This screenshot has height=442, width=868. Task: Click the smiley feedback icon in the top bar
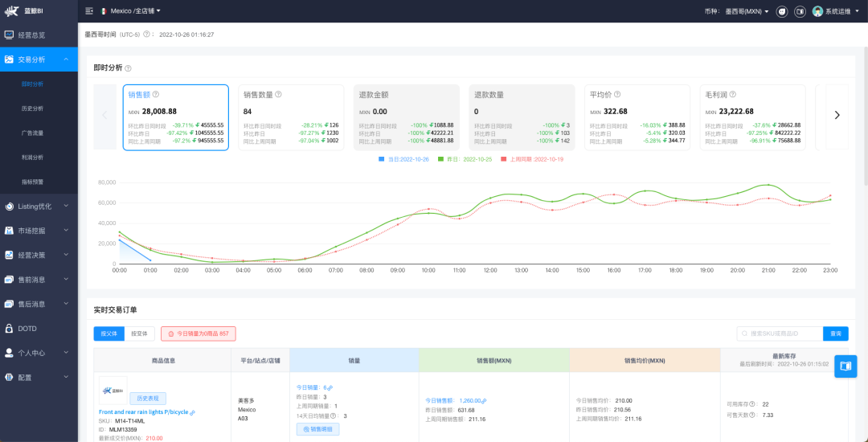[782, 11]
